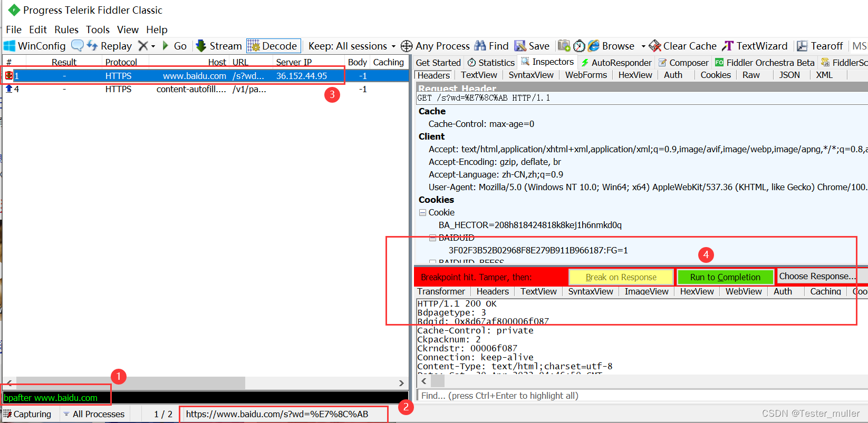Open the File menu
This screenshot has height=423, width=868.
(14, 29)
